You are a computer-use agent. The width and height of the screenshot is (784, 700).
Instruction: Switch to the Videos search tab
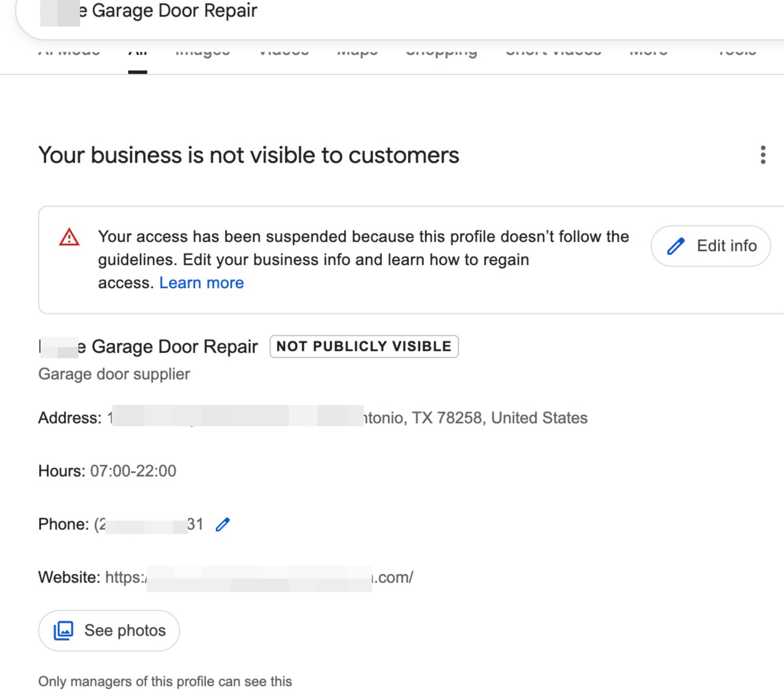(x=283, y=52)
